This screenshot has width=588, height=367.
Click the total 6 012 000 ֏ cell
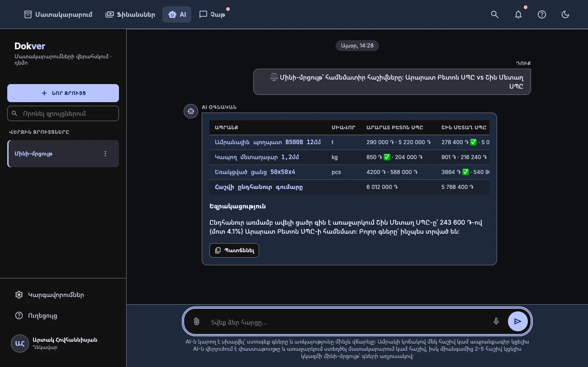click(382, 187)
